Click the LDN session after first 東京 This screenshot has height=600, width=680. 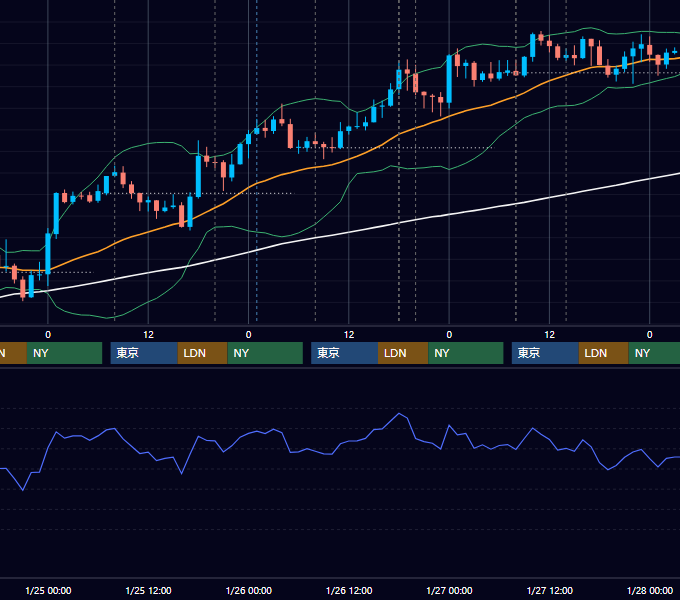point(203,353)
